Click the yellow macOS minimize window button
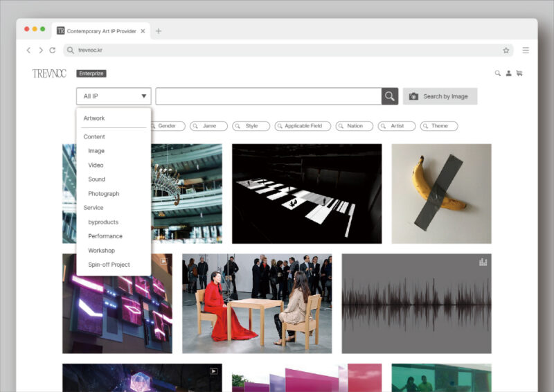This screenshot has height=392, width=554. point(35,29)
